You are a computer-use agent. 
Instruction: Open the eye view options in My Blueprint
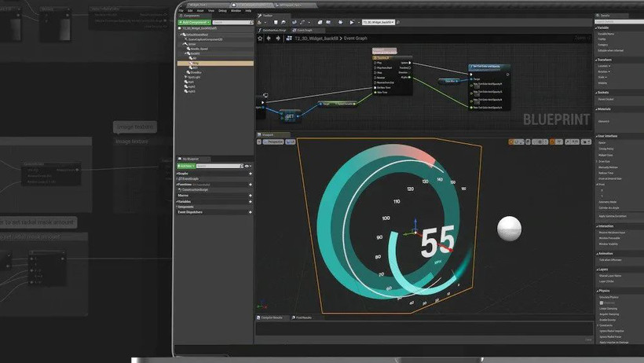(247, 166)
